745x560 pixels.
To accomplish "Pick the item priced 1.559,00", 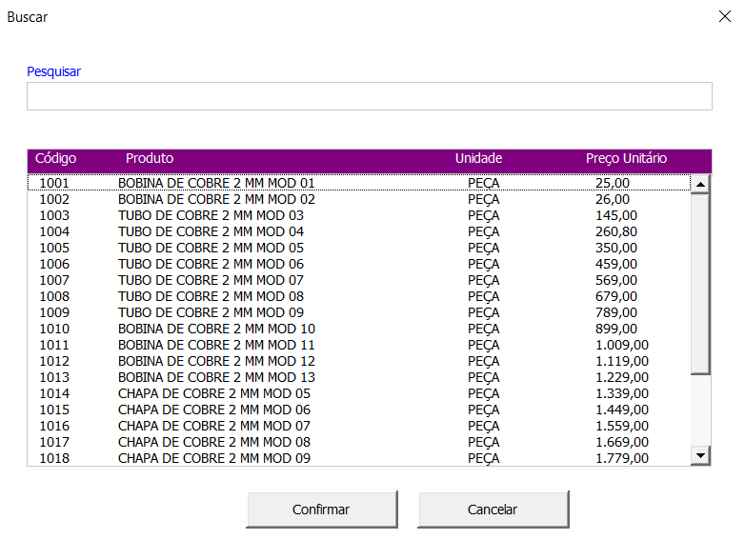I will pyautogui.click(x=621, y=426).
